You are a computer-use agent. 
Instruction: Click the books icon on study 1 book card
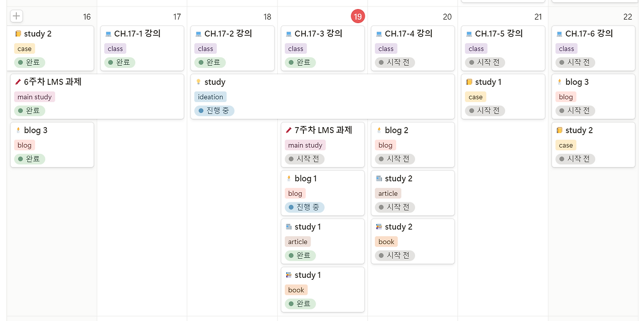click(290, 274)
